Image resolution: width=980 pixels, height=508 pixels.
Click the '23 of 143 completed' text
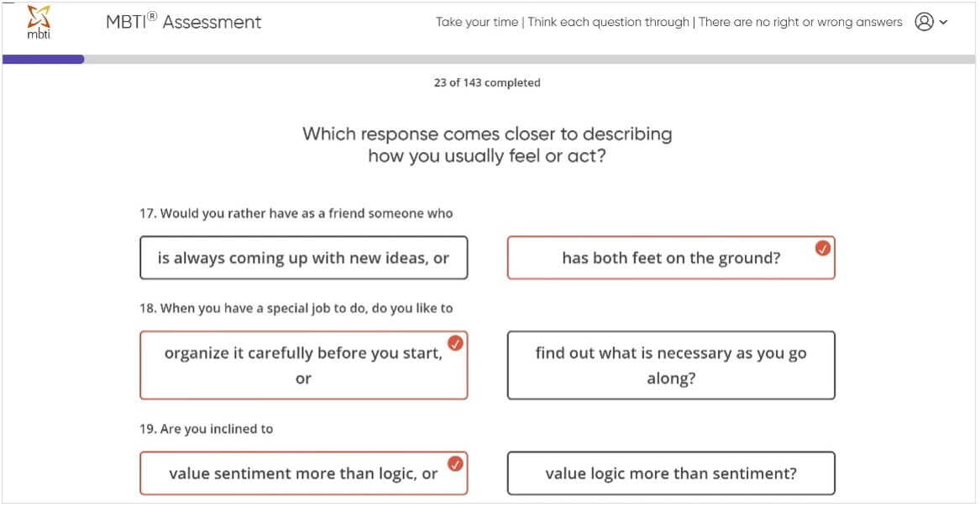tap(487, 82)
